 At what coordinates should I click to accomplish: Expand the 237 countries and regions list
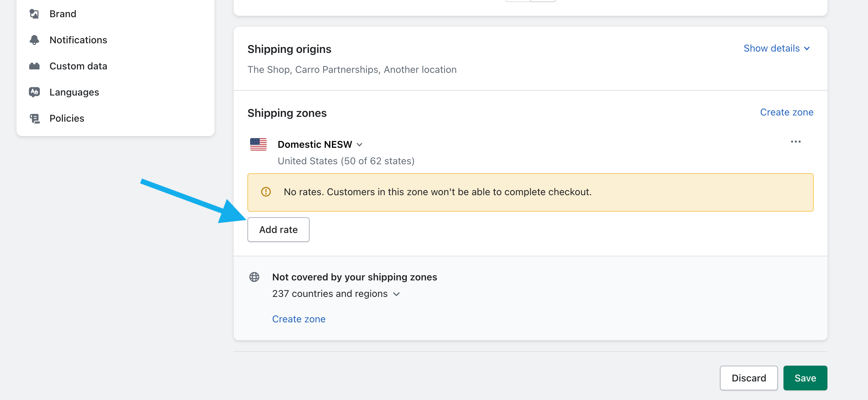[397, 294]
